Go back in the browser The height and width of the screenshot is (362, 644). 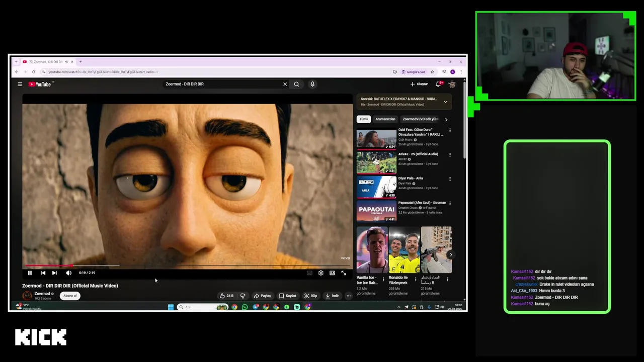point(17,72)
